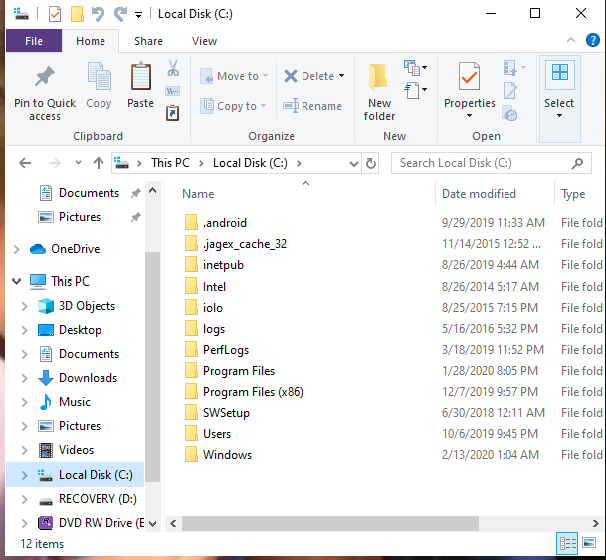Refresh the Local Disk (C:) listing
This screenshot has height=560, width=606.
371,163
